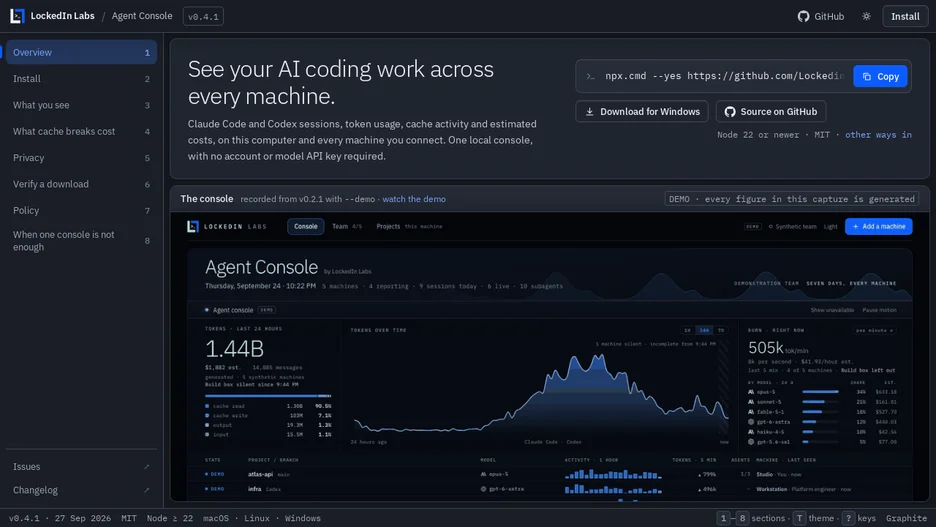
Task: Open Privacy section in sidebar
Action: [x=81, y=158]
